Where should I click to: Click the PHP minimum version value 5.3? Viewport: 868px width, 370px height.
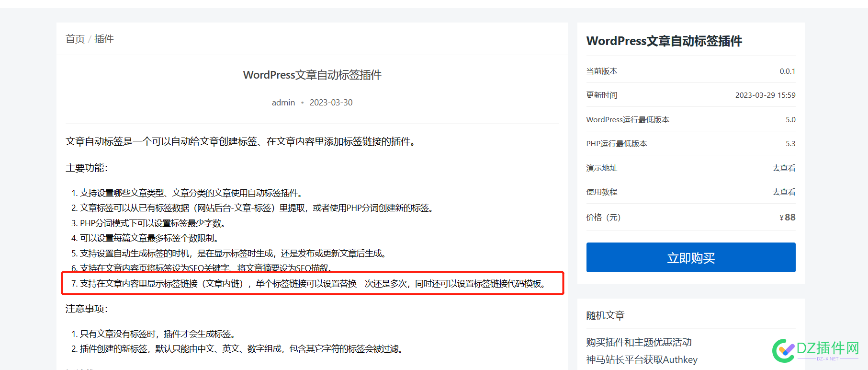[790, 144]
